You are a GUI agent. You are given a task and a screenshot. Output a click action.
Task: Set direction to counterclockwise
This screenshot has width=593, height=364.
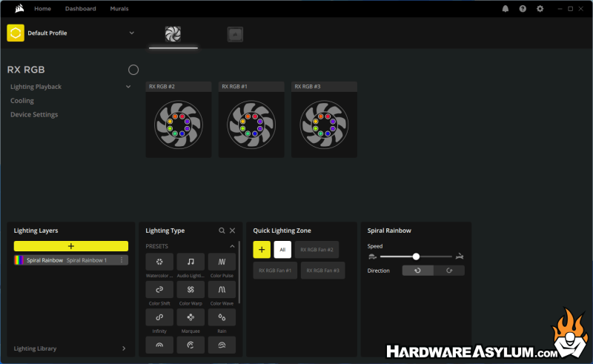[x=417, y=271]
